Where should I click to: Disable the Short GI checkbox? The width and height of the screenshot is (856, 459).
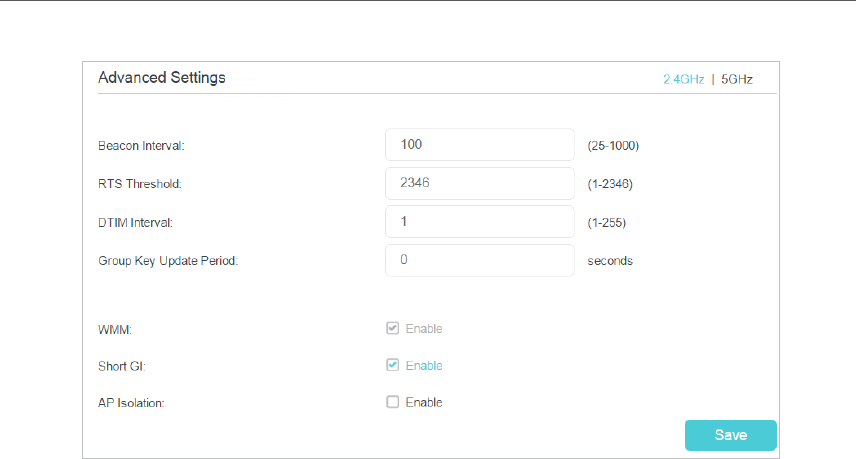click(393, 365)
